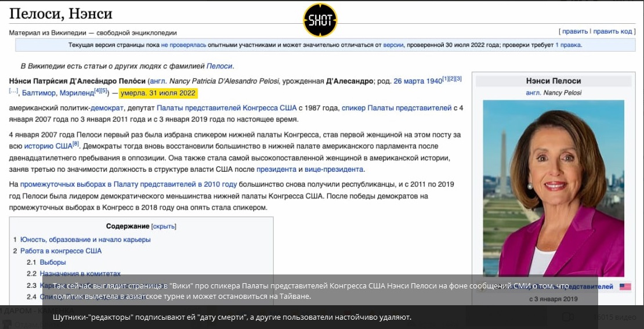Click the page title 'Пелоси, Нэнси'
Image resolution: width=644 pixels, height=329 pixels.
[61, 15]
